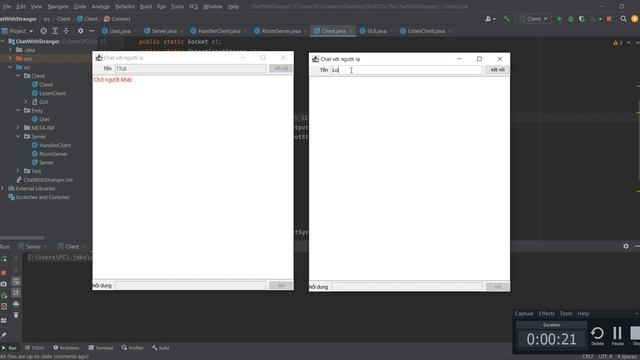Screen dimensions: 640x360
Task: Collapse the Client package in tree
Action: point(18,76)
